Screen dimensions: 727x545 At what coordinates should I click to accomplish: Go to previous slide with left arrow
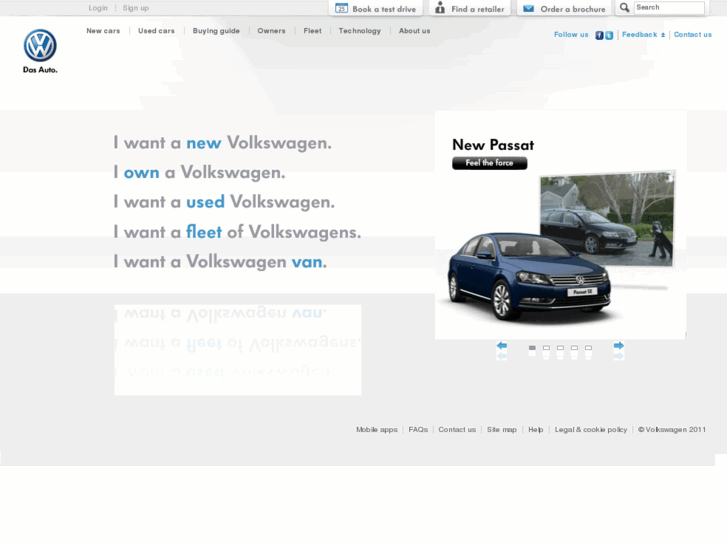coord(502,346)
